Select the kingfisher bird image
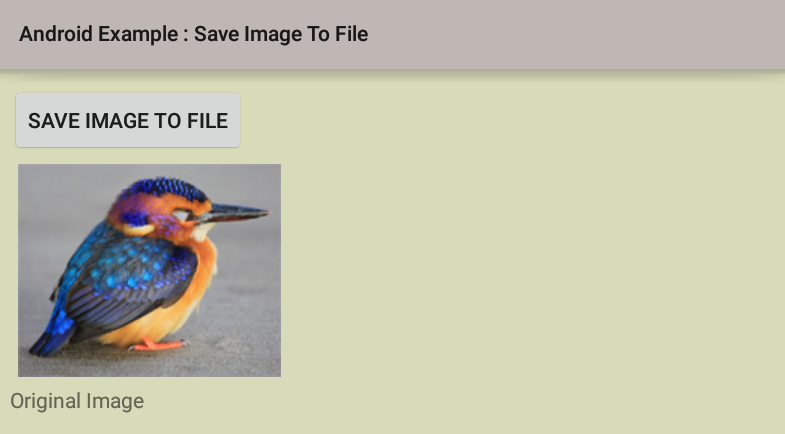This screenshot has height=434, width=785. coord(149,270)
